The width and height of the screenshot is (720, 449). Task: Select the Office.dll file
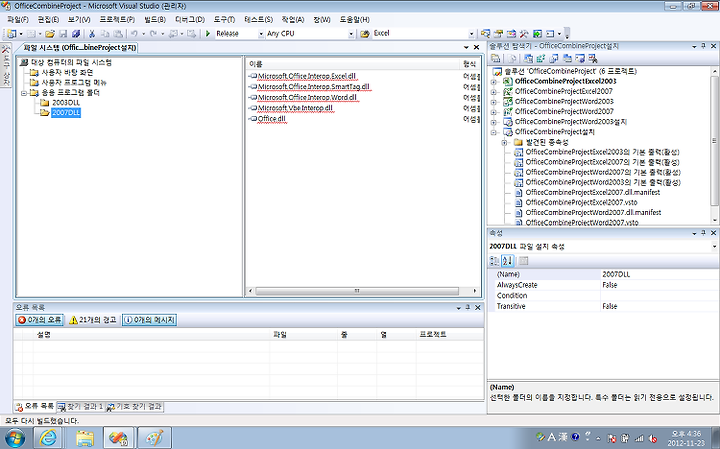click(272, 119)
